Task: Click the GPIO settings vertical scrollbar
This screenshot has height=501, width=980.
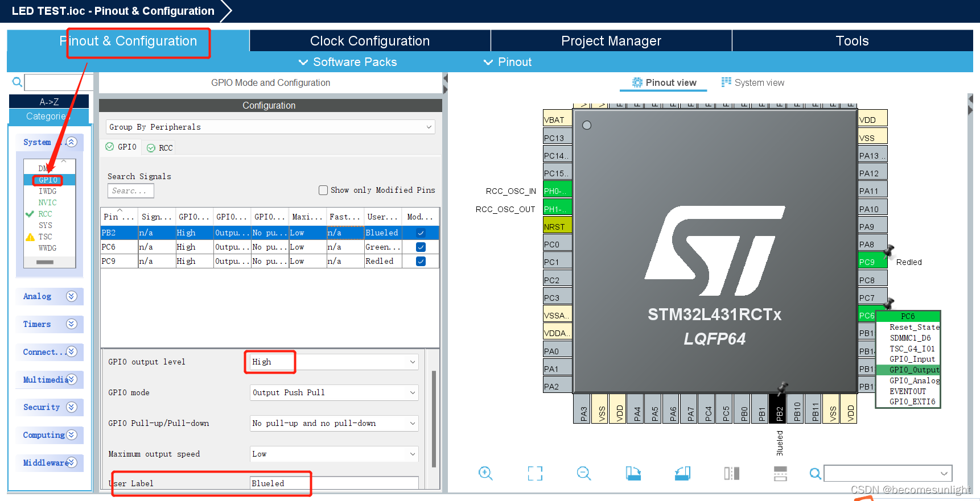Action: tap(434, 419)
